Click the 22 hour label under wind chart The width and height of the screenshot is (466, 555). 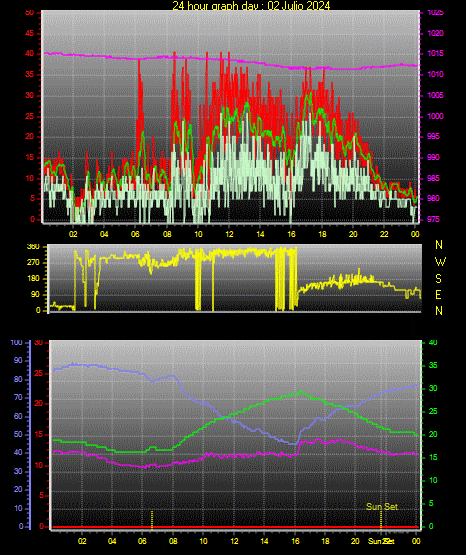[384, 234]
